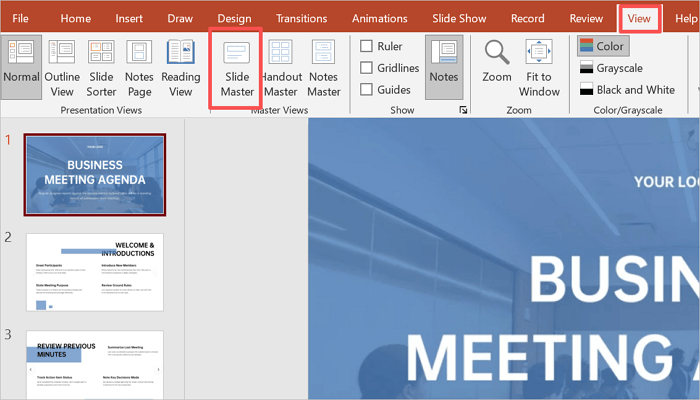Switch to Reading View
The width and height of the screenshot is (700, 400).
click(180, 68)
